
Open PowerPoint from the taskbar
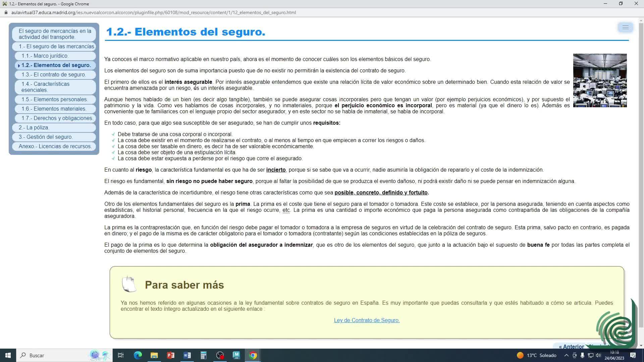coord(170,355)
